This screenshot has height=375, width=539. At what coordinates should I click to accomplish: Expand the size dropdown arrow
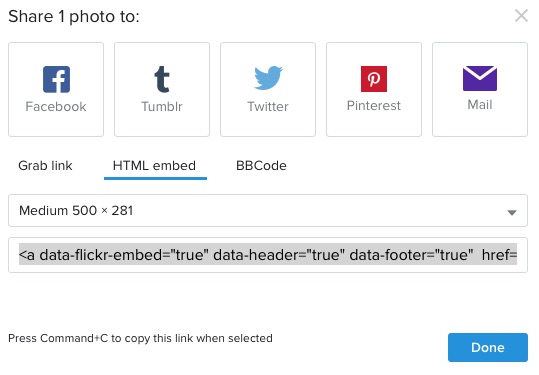tap(512, 213)
